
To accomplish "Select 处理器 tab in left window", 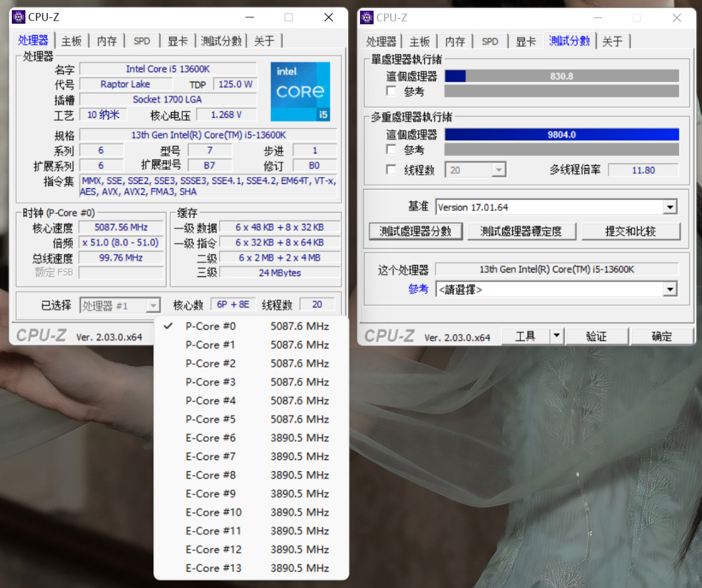I will click(x=33, y=41).
